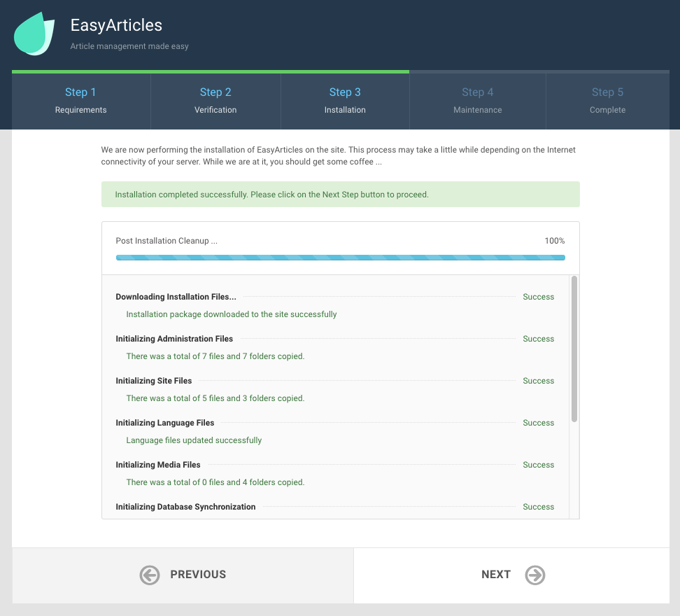
Task: Click the 'Installation completed successfully' alert message
Action: pyautogui.click(x=341, y=195)
